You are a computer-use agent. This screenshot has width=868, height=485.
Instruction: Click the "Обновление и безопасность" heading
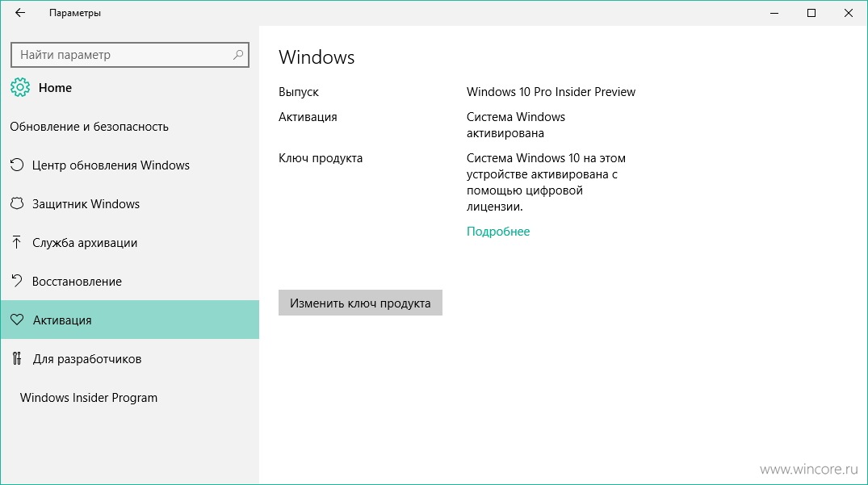point(89,127)
